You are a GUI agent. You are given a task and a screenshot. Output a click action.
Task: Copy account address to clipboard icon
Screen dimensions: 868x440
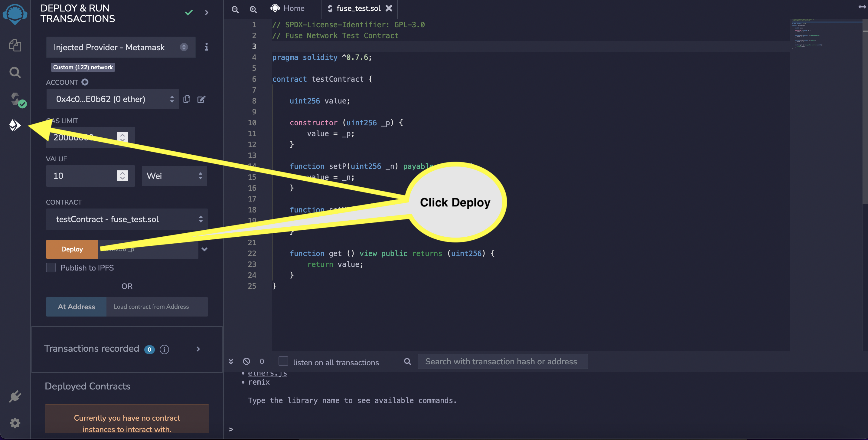coord(187,99)
